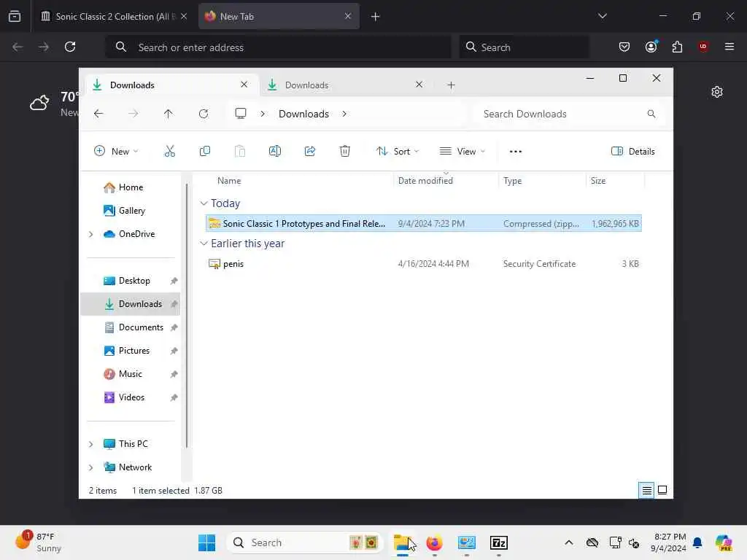747x560 pixels.
Task: Go up one folder level in Explorer
Action: pos(169,114)
